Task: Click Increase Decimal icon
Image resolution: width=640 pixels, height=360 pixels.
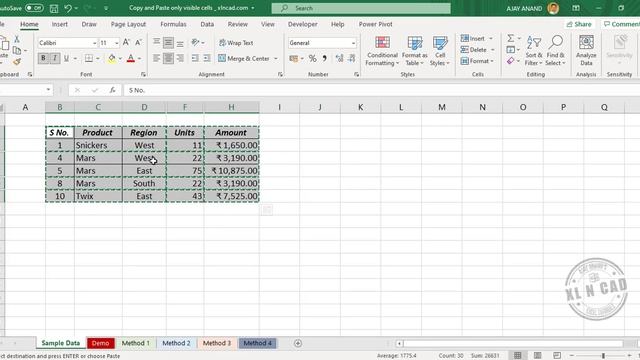Action: [339, 58]
